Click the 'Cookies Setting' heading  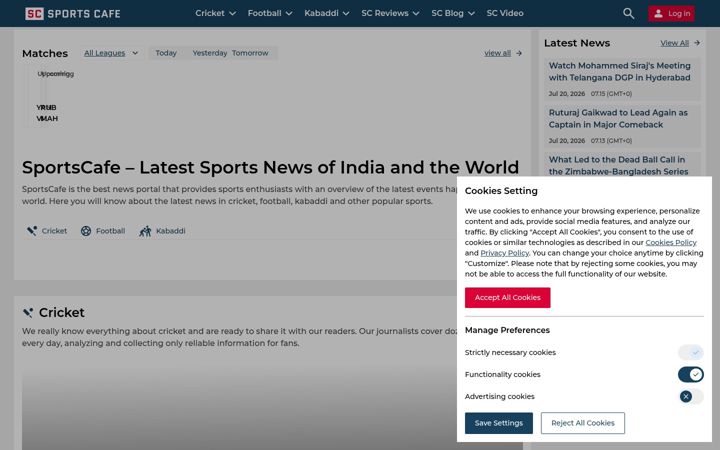[501, 191]
